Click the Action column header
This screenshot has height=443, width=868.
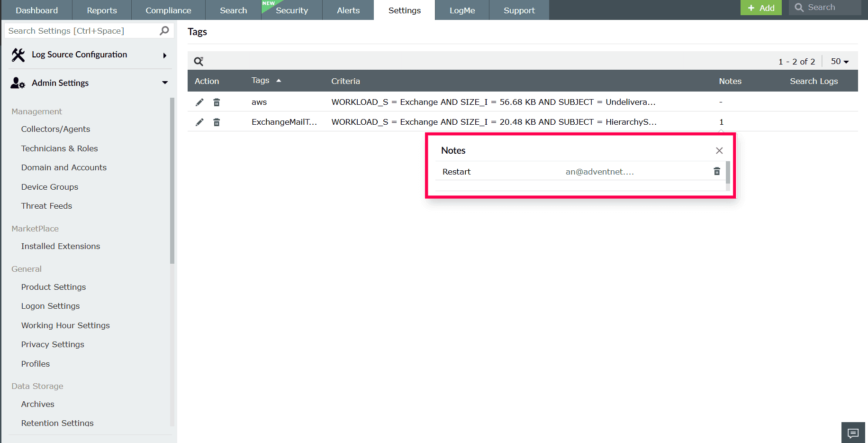(x=207, y=81)
